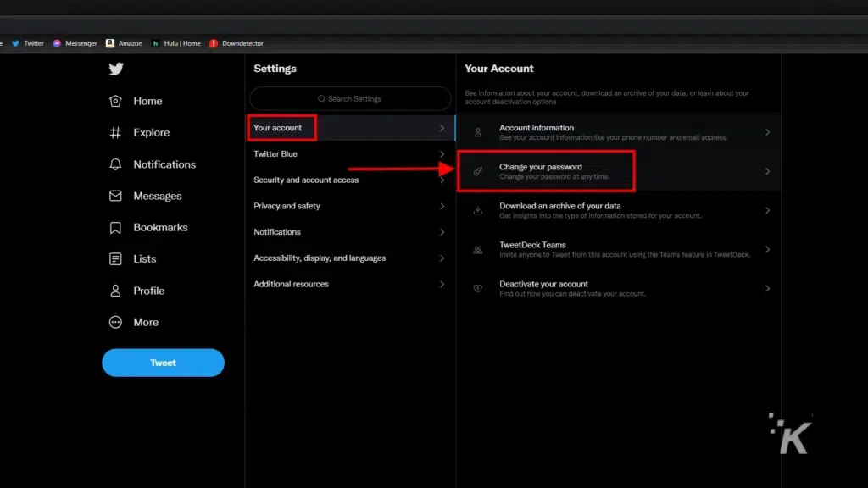Expand Settings Notifications chevron

click(442, 232)
